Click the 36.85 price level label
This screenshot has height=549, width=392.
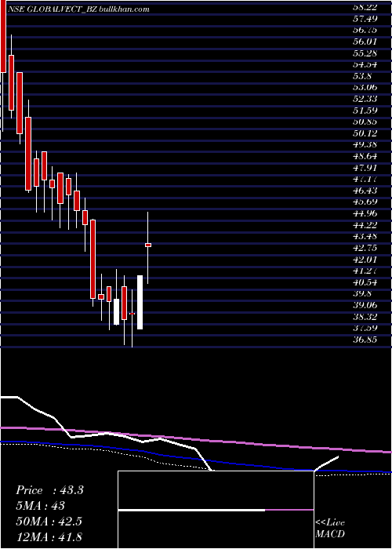pos(365,340)
